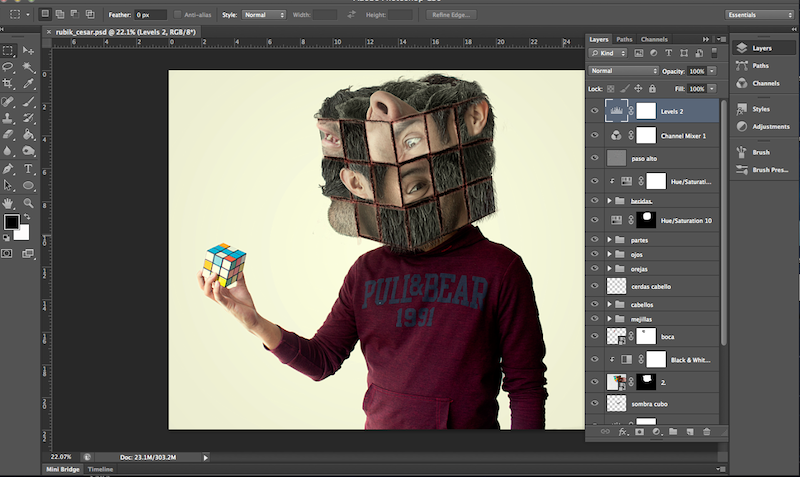
Task: Select the Paint Bucket tool
Action: coord(29,135)
